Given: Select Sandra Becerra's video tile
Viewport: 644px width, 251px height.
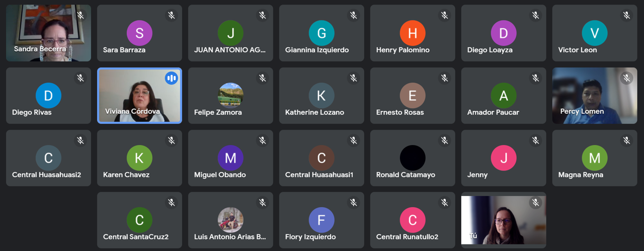Looking at the screenshot, I should 49,33.
